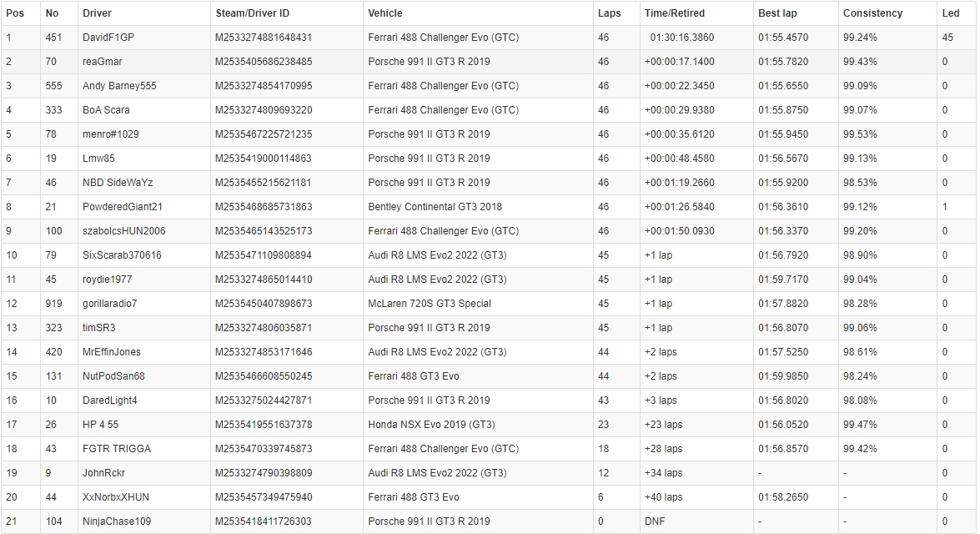Click winner's total time 01:30:16.3860

(682, 38)
